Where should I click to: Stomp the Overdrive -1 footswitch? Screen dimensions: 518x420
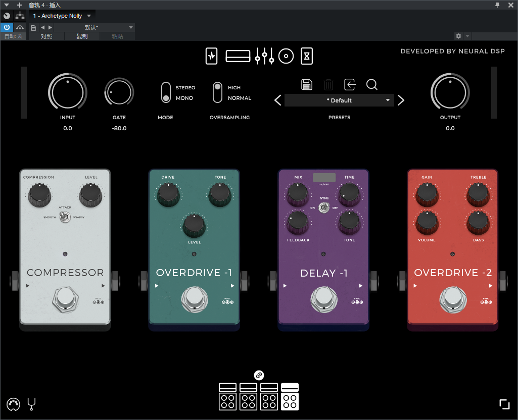tap(195, 299)
